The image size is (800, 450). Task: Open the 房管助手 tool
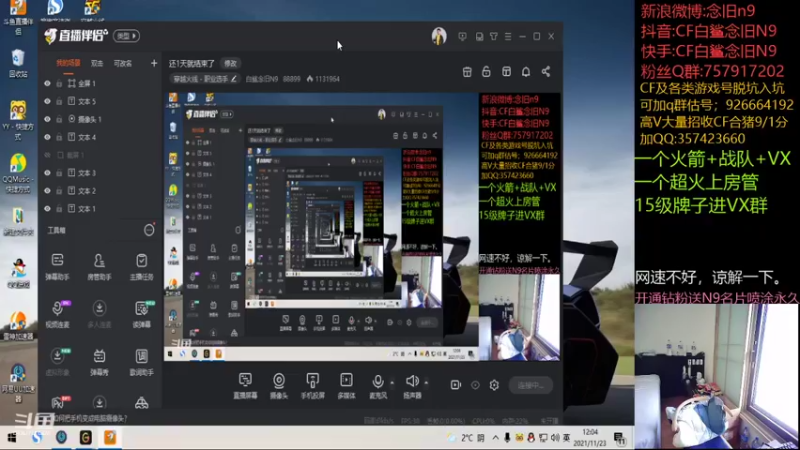coord(99,266)
